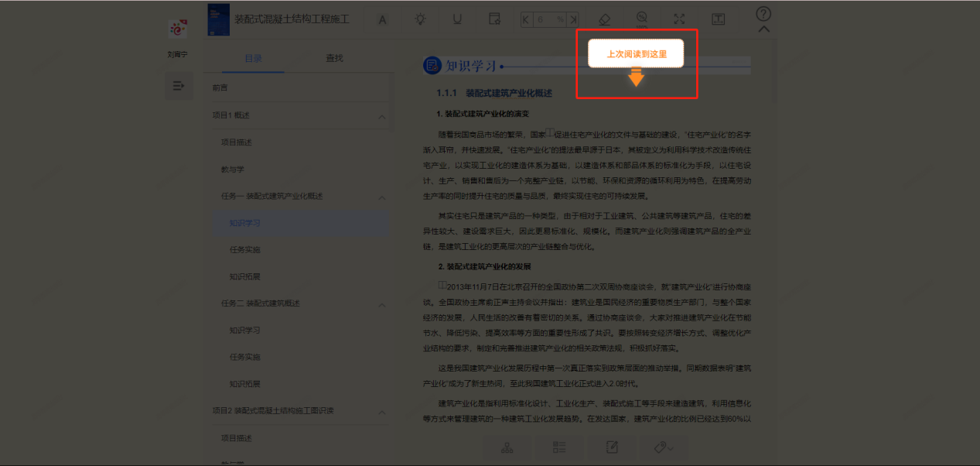Toggle the sidebar collapse icon on the left
The width and height of the screenshot is (980, 466).
click(179, 85)
